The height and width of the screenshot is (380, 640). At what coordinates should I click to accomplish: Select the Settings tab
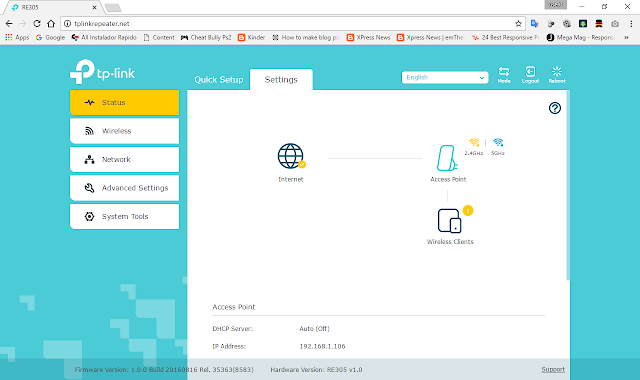point(281,80)
